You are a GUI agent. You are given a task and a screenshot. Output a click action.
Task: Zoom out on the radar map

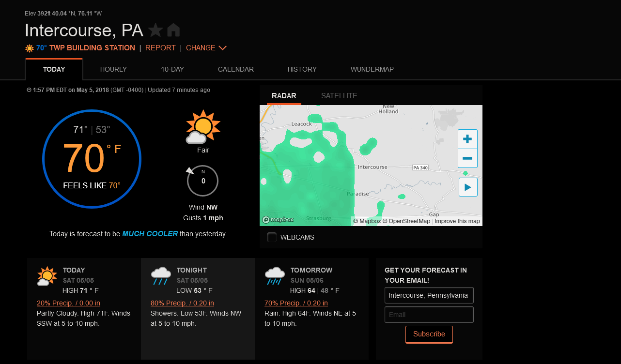[467, 158]
